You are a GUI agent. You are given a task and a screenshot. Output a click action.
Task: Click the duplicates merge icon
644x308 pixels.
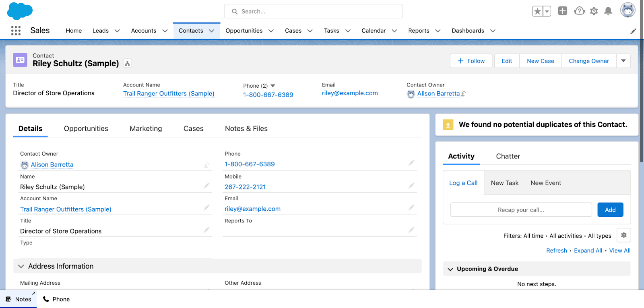tap(448, 125)
